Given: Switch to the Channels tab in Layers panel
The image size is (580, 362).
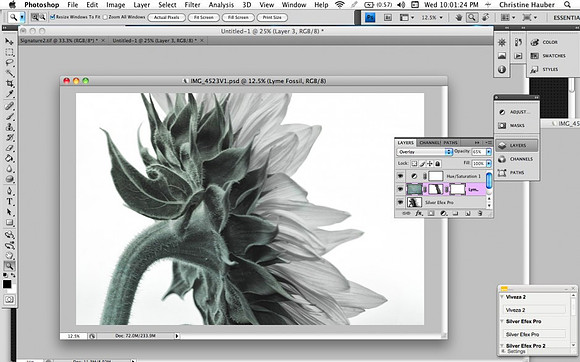Looking at the screenshot, I should [429, 142].
